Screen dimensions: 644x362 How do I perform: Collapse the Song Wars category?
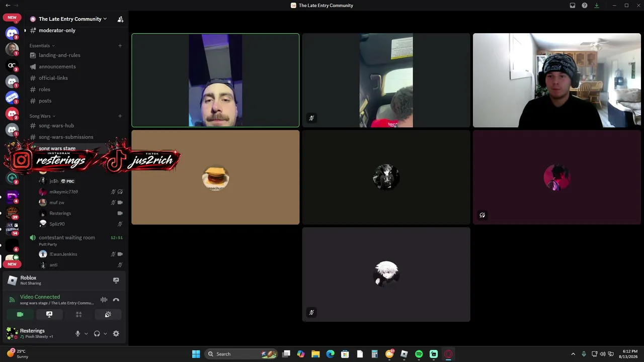click(x=42, y=116)
